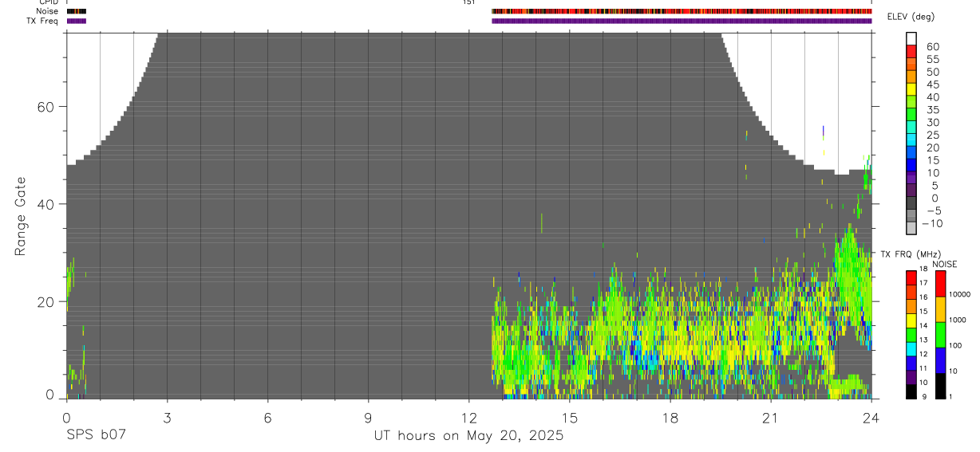Click the '12' tick on the UT hours axis
This screenshot has width=980, height=452.
[468, 418]
